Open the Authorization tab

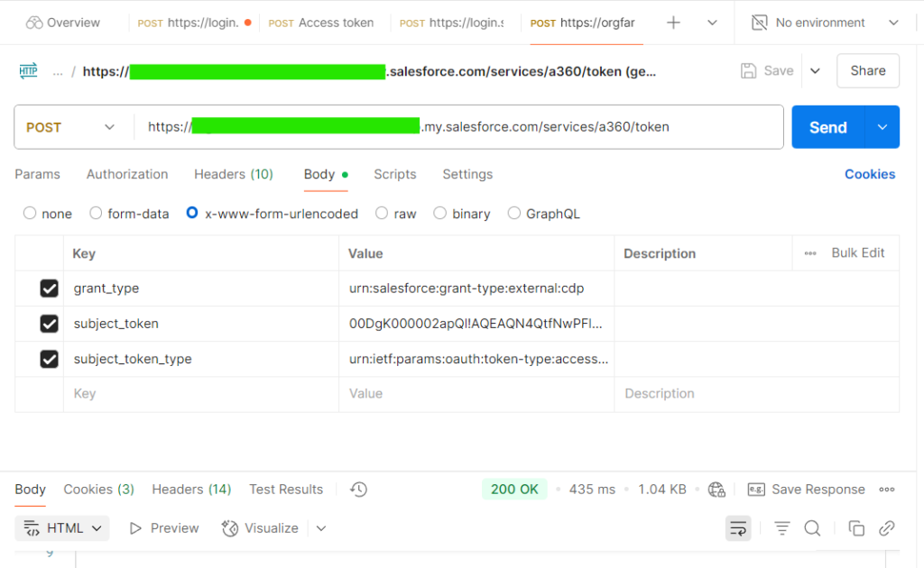(127, 174)
